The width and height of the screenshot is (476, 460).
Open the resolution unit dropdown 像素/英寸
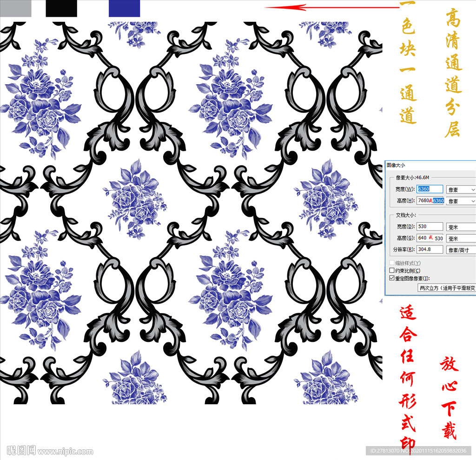tap(461, 250)
